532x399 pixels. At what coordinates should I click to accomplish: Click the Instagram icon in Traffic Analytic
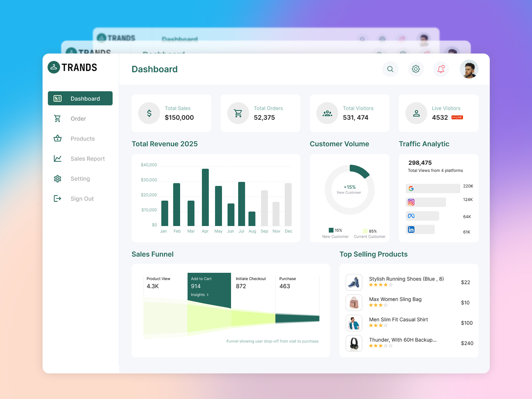click(x=411, y=202)
